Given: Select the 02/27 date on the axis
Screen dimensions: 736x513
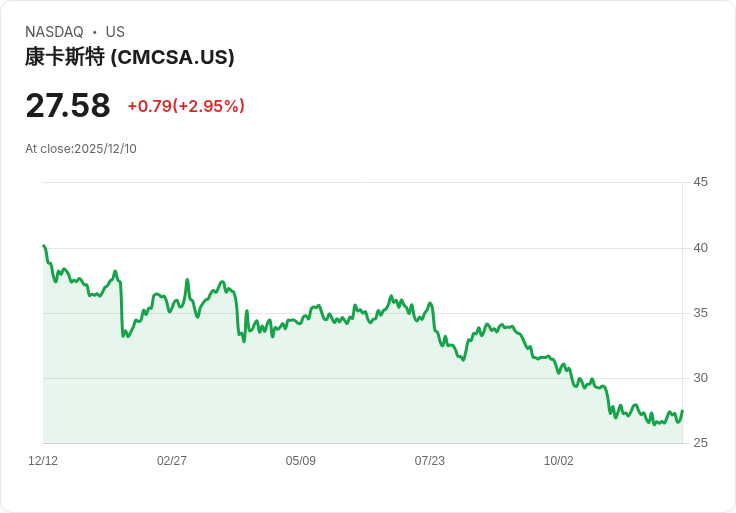Looking at the screenshot, I should click(x=172, y=461).
